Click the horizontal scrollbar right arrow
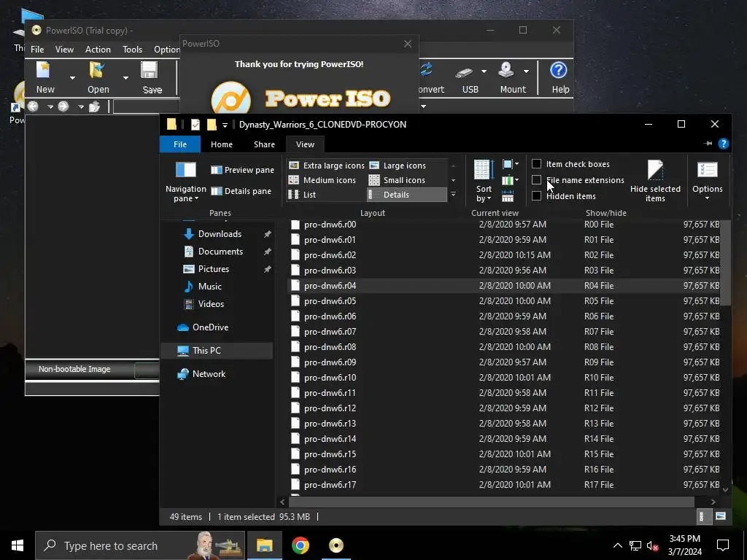 (713, 502)
